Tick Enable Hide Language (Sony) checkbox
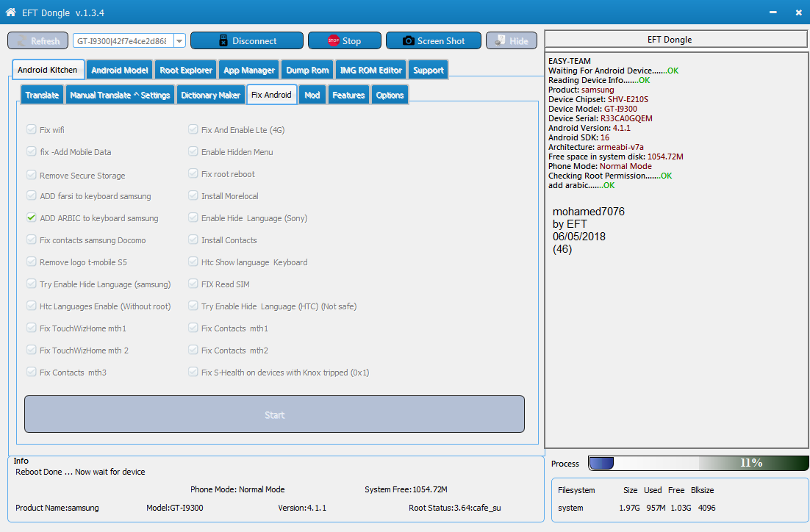Screen dimensions: 810x532 [193, 218]
